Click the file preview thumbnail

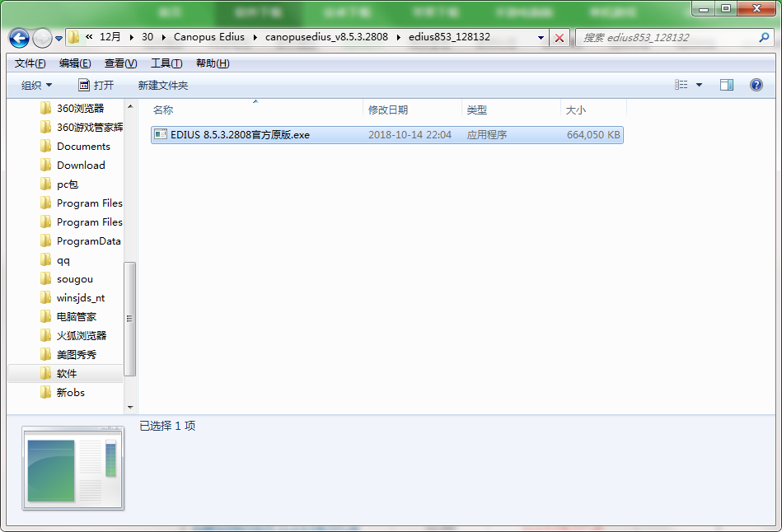73,469
